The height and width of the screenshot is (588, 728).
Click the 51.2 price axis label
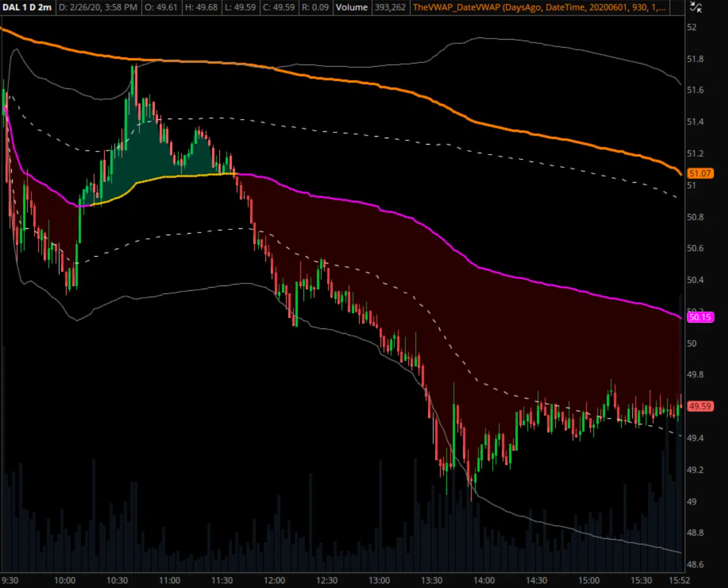(695, 154)
